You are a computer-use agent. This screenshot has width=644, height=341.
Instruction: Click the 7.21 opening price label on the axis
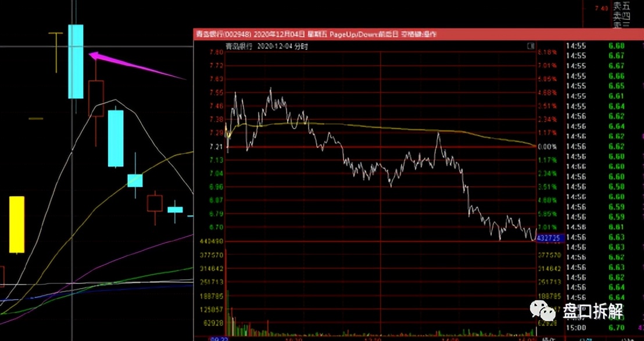(216, 147)
